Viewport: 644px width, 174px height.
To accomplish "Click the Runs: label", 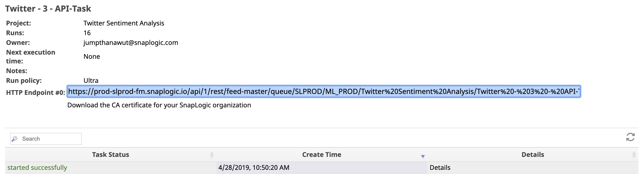I will pyautogui.click(x=15, y=33).
